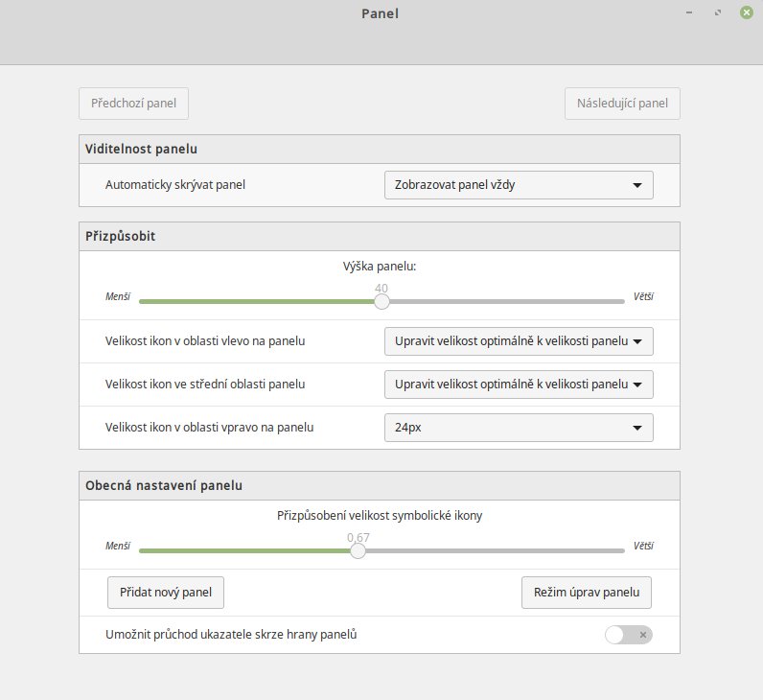Click the Výška panelu slider handle

(382, 302)
